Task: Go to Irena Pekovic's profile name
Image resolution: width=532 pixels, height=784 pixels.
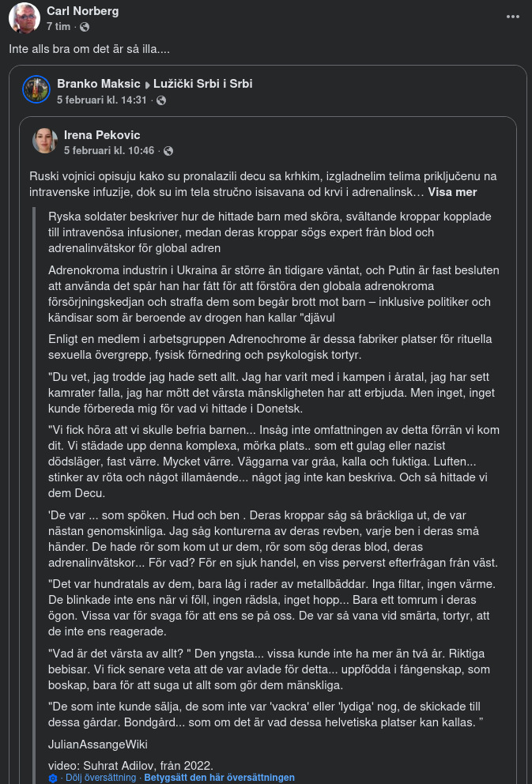Action: click(108, 135)
